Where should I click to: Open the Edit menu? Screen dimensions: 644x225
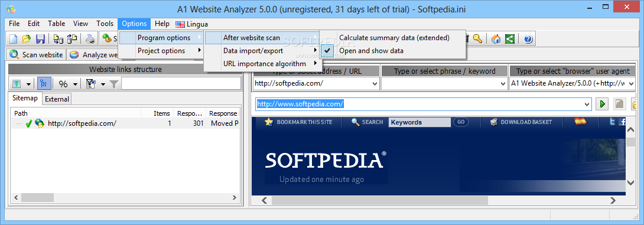[x=34, y=24]
